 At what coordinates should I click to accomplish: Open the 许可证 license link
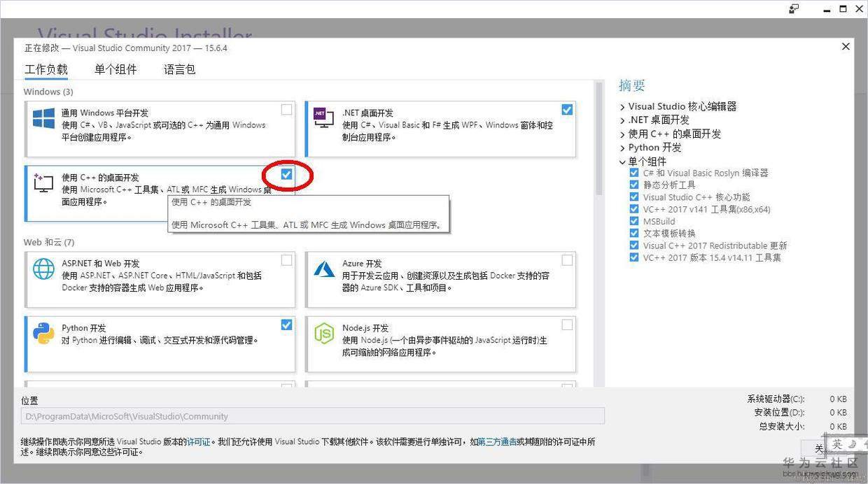198,442
